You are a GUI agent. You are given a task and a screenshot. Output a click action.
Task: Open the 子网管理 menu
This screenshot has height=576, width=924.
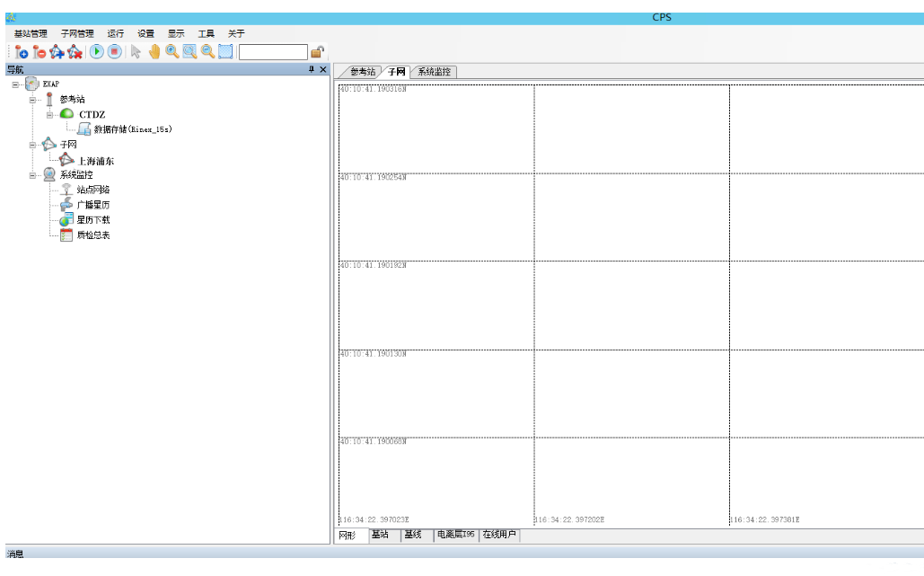click(x=77, y=33)
